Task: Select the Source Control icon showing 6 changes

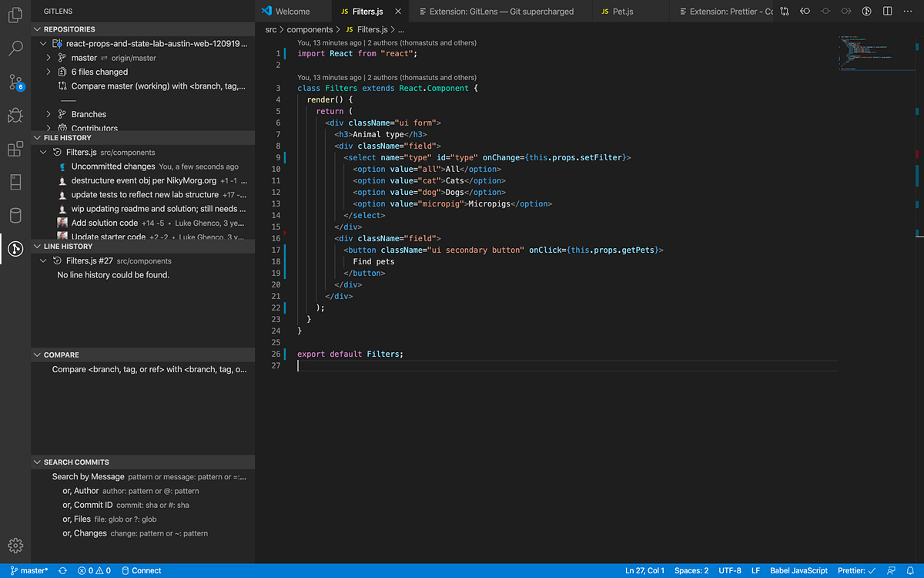Action: click(x=15, y=81)
